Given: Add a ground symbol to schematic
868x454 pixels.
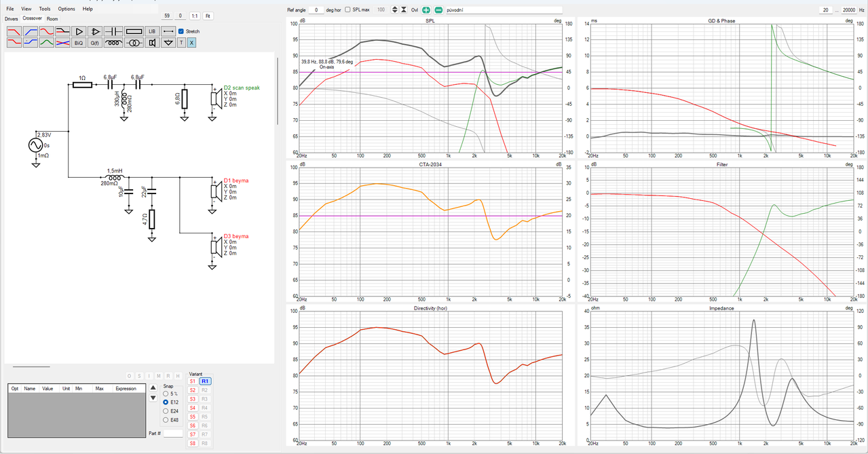Looking at the screenshot, I should tap(168, 43).
